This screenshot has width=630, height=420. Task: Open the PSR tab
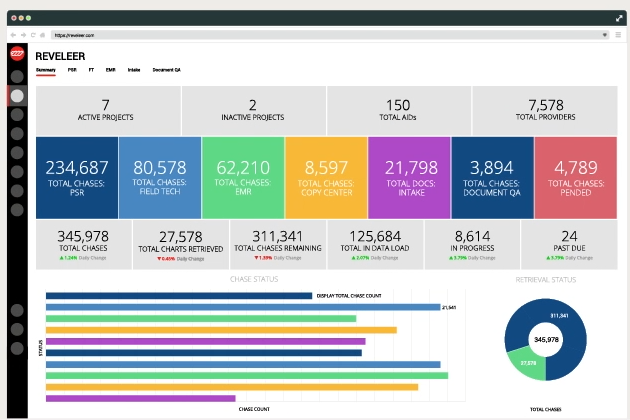72,70
